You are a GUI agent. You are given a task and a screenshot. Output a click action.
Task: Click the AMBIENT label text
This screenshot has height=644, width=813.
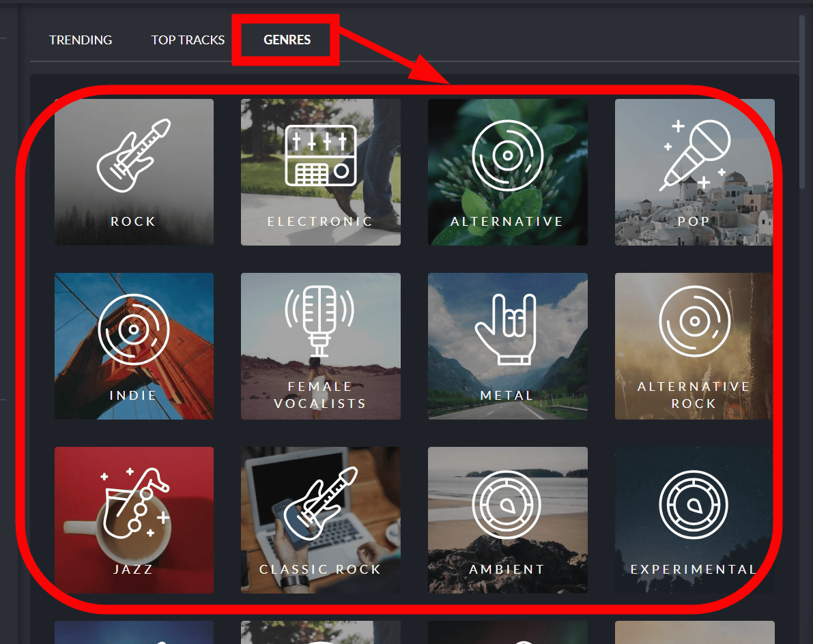click(507, 570)
